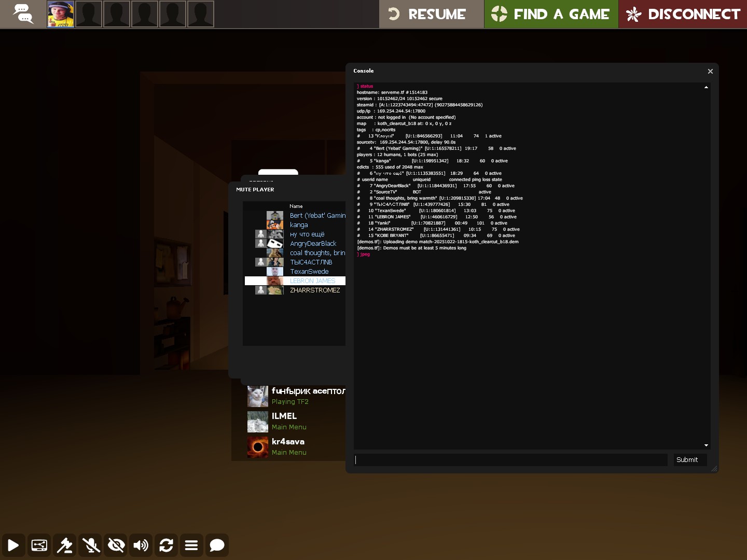The height and width of the screenshot is (560, 747).
Task: Click the crossed-out eye icon
Action: pyautogui.click(x=116, y=545)
